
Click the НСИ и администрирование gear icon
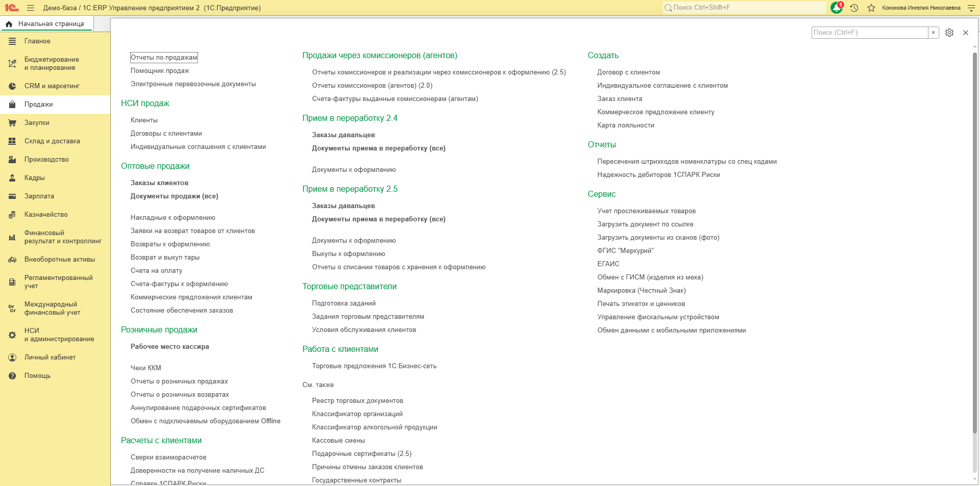click(x=12, y=335)
